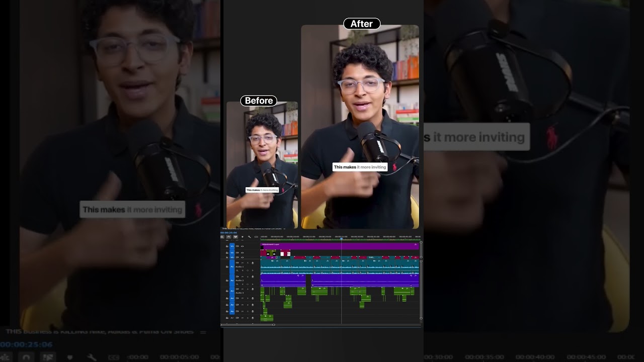Click the horizontal timeline scrollbar
The height and width of the screenshot is (362, 644).
coord(248,324)
